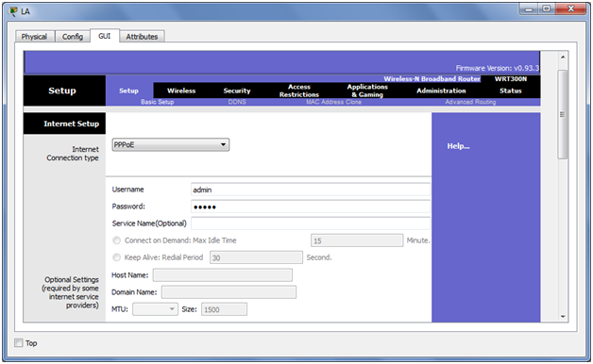
Task: Open the Attributes tab
Action: 142,37
